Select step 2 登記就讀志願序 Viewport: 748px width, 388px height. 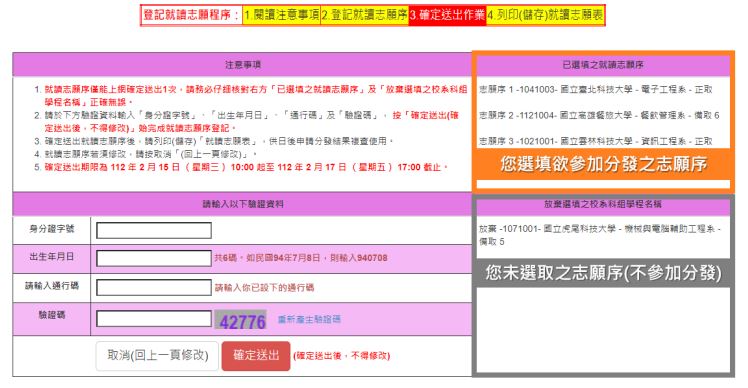click(364, 15)
